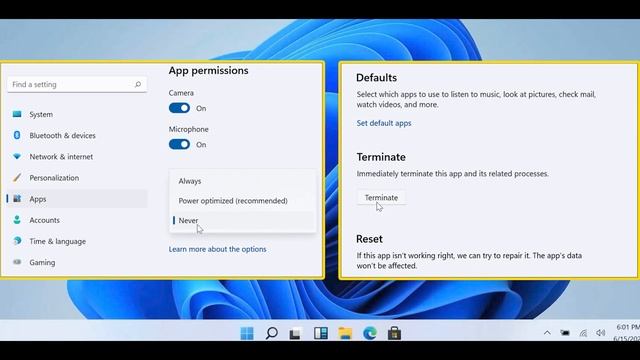Click the network tray icon
640x360 pixels.
coord(583,333)
